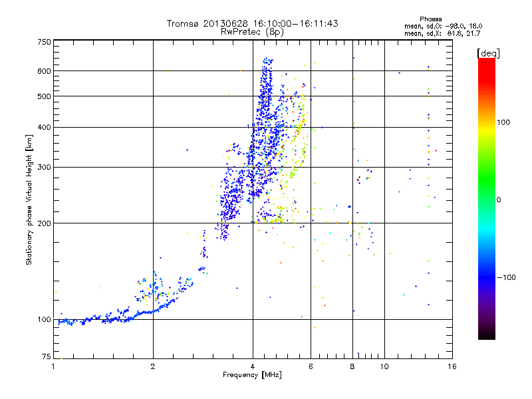Image resolution: width=532 pixels, height=399 pixels.
Task: Click the plot title 'Tromsø 20130628 16:10:00-16:11:43'
Action: click(252, 23)
